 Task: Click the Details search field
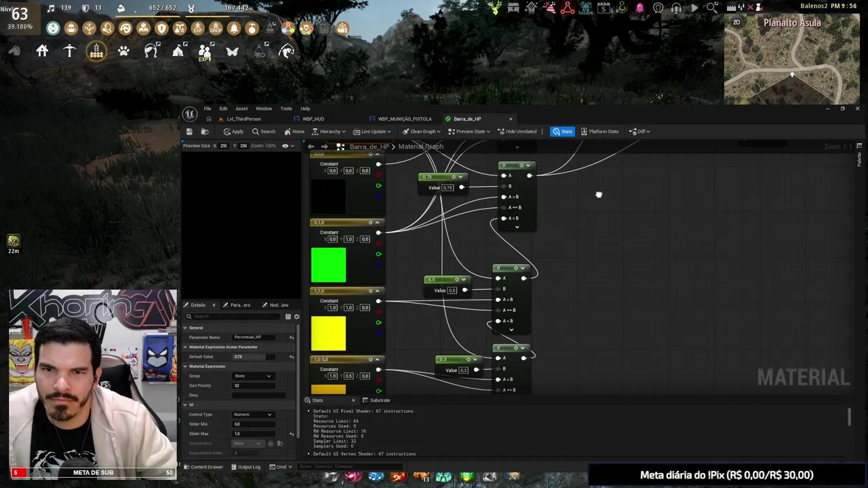[x=234, y=317]
